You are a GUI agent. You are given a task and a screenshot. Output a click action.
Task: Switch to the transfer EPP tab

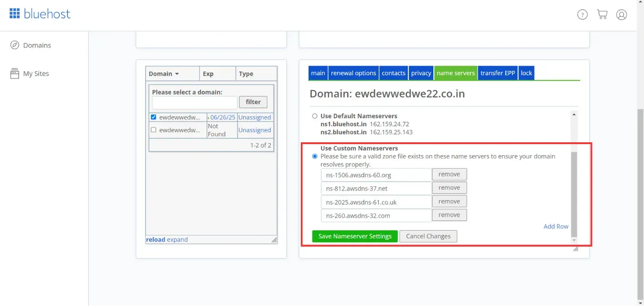tap(498, 73)
